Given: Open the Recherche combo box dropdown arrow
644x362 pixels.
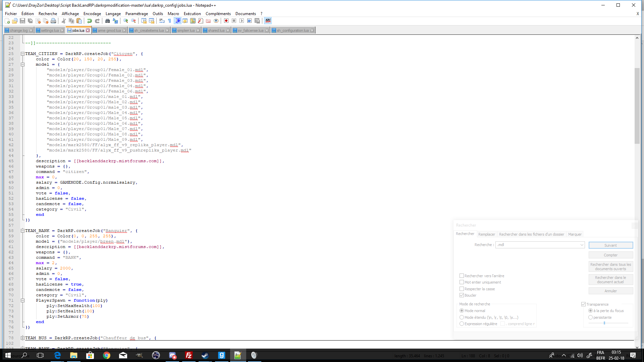Looking at the screenshot, I should [582, 245].
